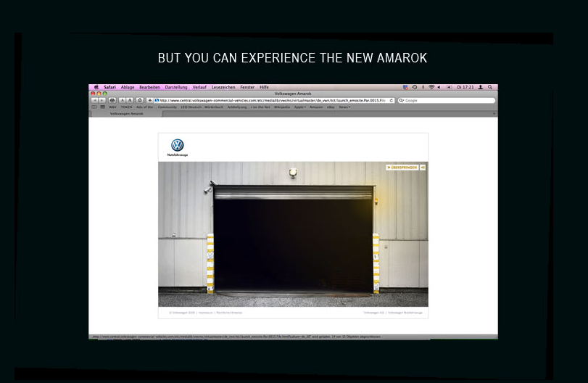Open the Apple menu
Image resolution: width=588 pixels, height=383 pixels.
[x=96, y=87]
